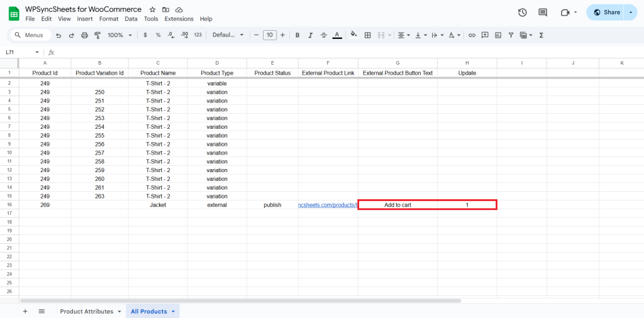Undo the last action

pyautogui.click(x=58, y=35)
